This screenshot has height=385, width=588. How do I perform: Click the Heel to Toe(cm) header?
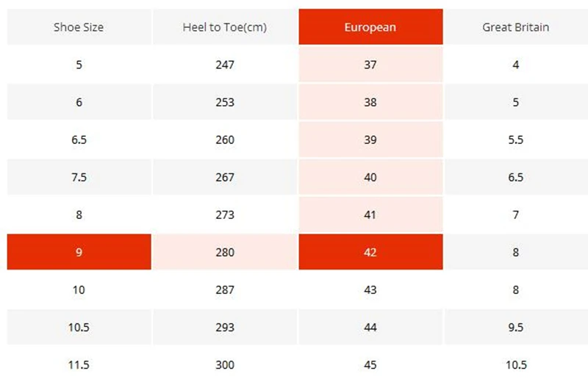[225, 27]
